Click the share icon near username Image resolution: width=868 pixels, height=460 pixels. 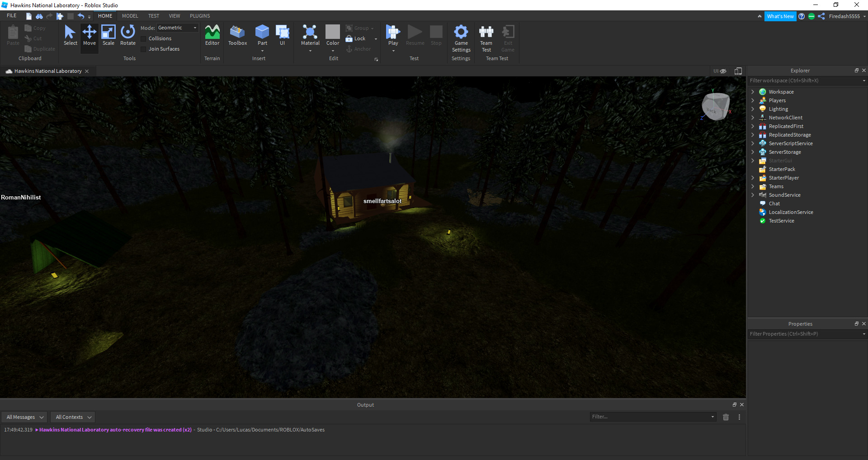(x=821, y=16)
